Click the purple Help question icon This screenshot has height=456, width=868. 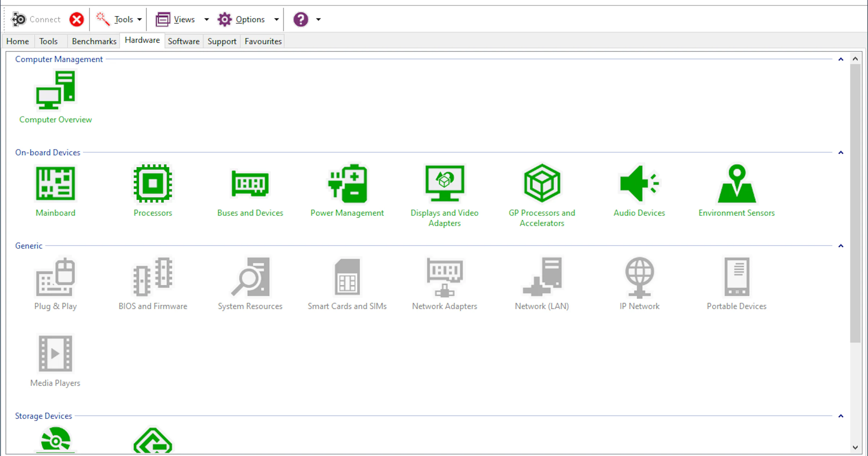[x=301, y=19]
